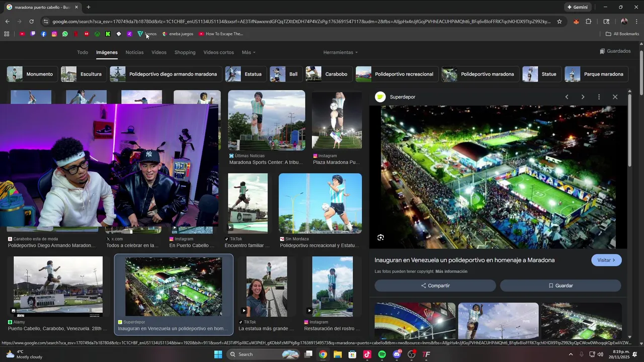The width and height of the screenshot is (644, 362).
Task: Open the How To Escape The... bookmark
Action: (221, 34)
